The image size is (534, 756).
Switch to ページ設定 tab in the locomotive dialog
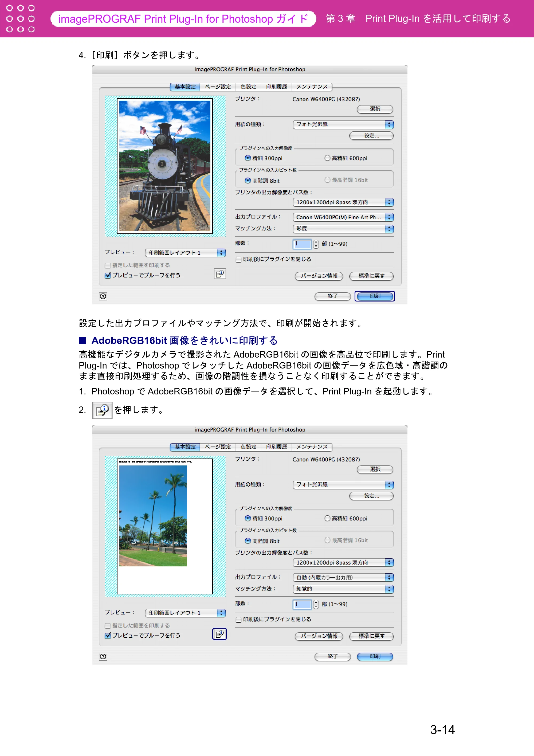218,87
